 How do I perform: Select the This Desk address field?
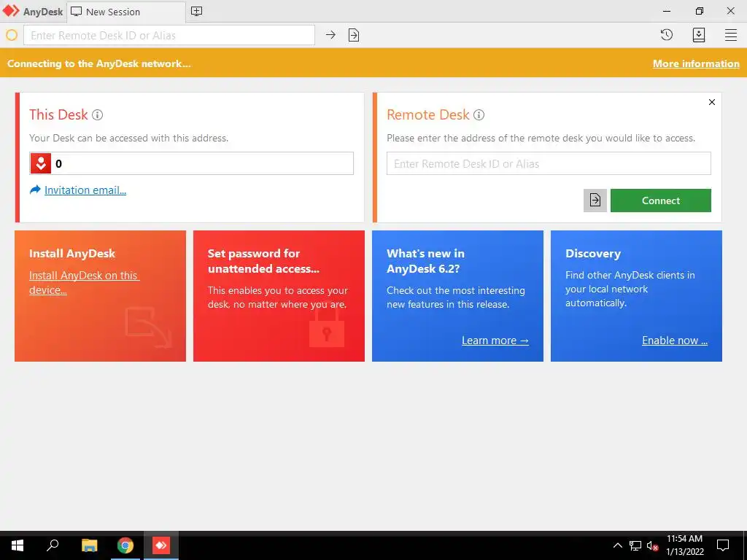click(192, 163)
